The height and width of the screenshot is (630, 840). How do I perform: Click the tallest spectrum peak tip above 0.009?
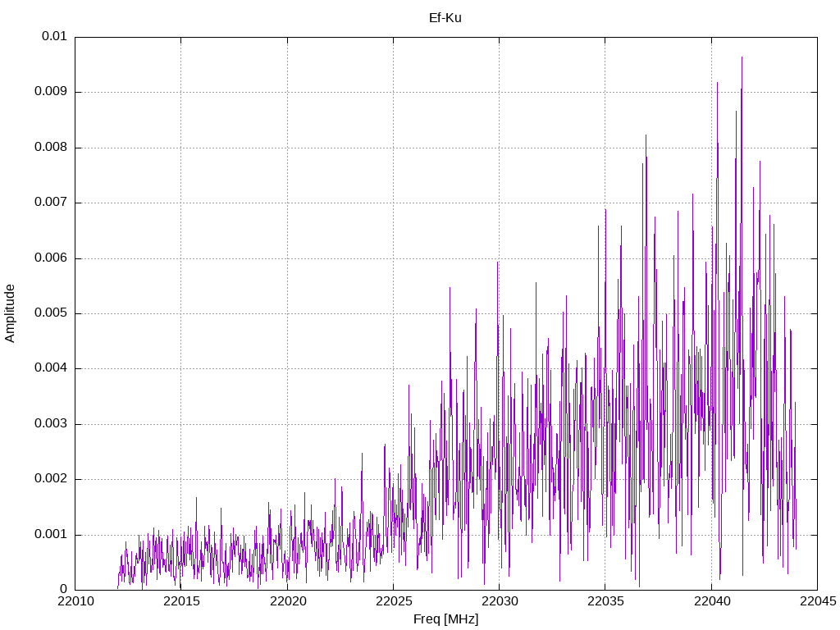point(742,57)
